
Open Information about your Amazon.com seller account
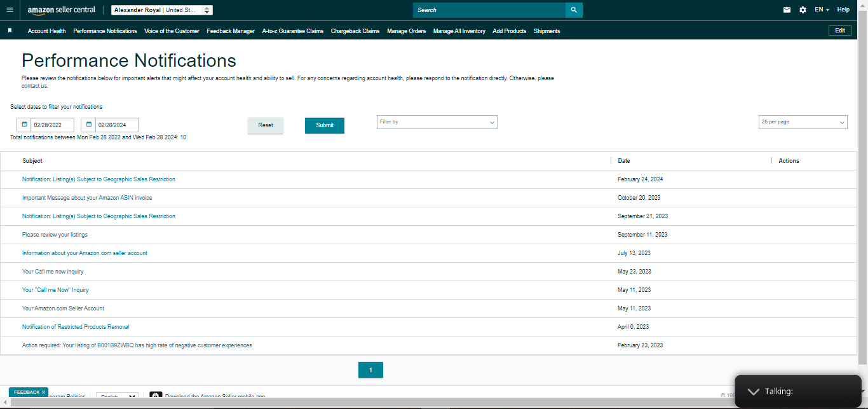tap(85, 253)
